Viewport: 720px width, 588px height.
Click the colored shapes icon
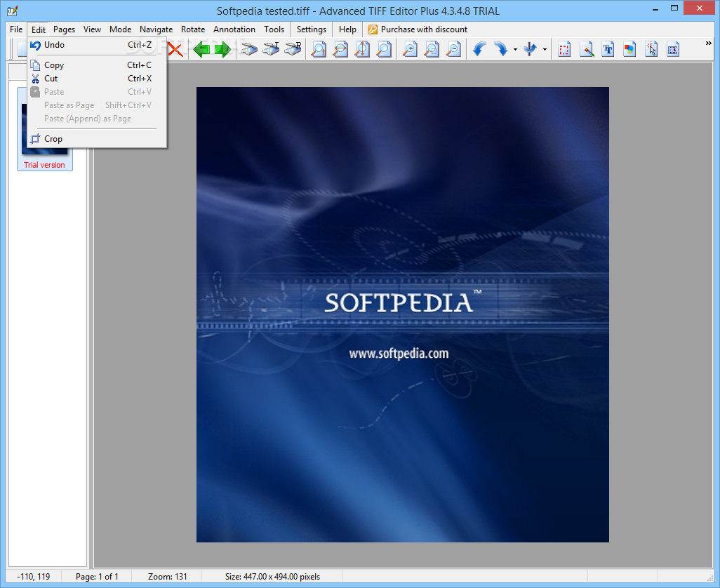(629, 49)
